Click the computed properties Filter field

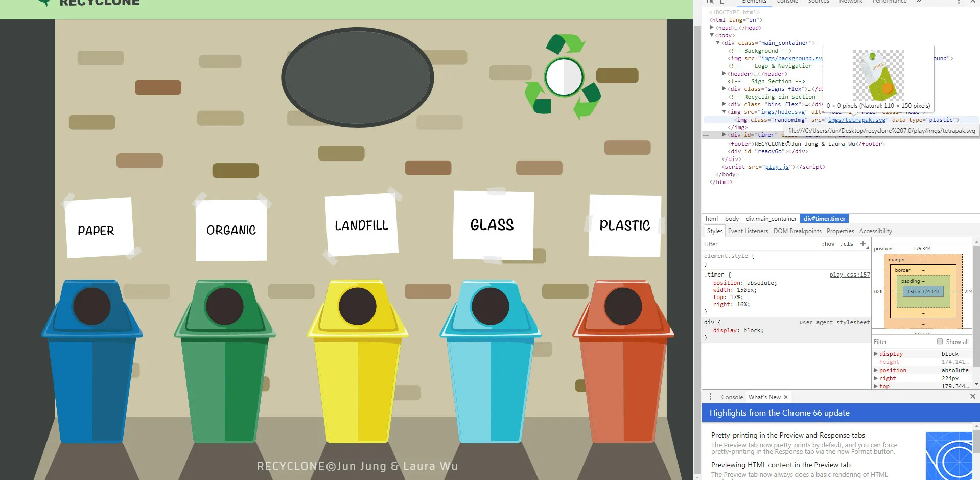click(x=903, y=341)
